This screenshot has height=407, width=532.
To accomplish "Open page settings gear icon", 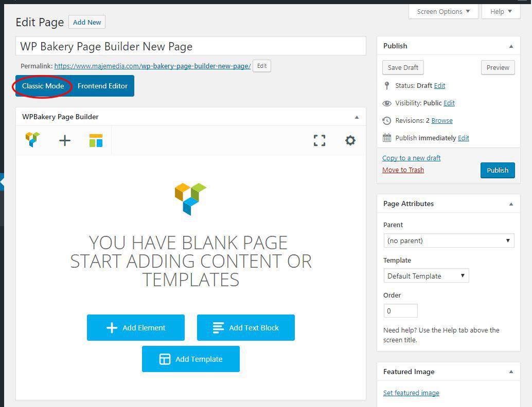I will pyautogui.click(x=350, y=140).
